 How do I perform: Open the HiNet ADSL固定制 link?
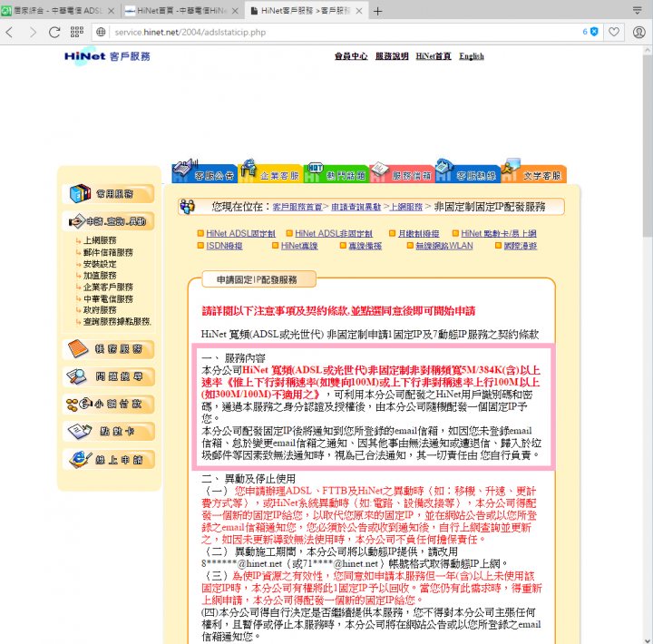[x=240, y=234]
